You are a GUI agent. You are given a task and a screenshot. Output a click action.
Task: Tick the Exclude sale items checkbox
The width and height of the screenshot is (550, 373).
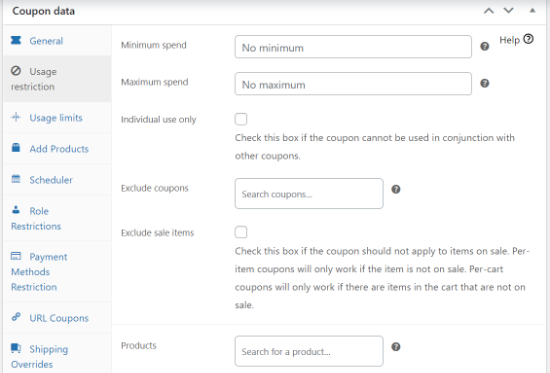click(x=241, y=232)
